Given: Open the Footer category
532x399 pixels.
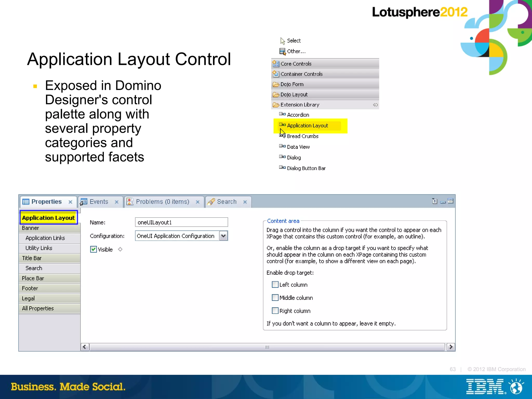Looking at the screenshot, I should tap(49, 288).
